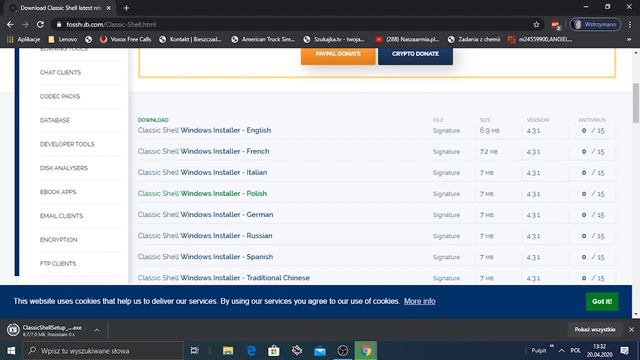
Task: Open Task View on the taskbar
Action: click(195, 351)
